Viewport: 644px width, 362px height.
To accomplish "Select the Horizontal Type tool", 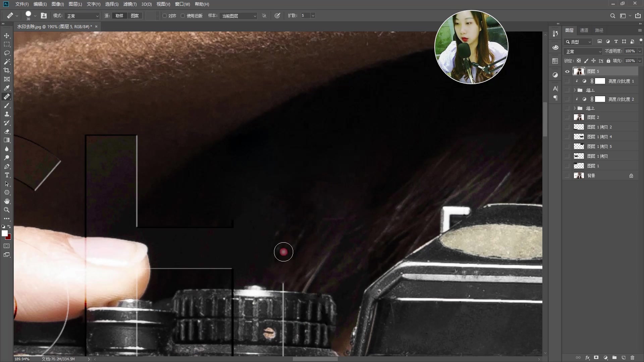I will pos(7,175).
